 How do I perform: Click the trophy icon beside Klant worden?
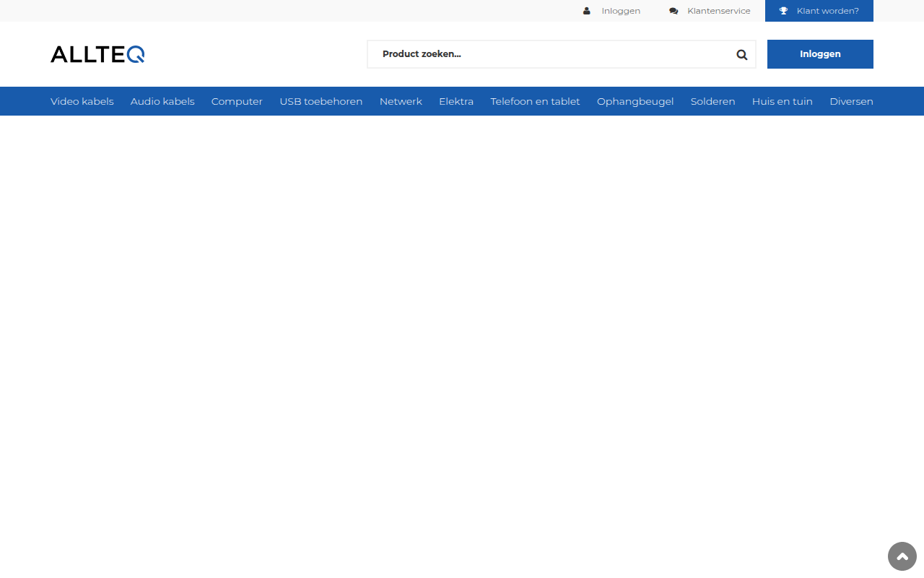click(x=784, y=11)
